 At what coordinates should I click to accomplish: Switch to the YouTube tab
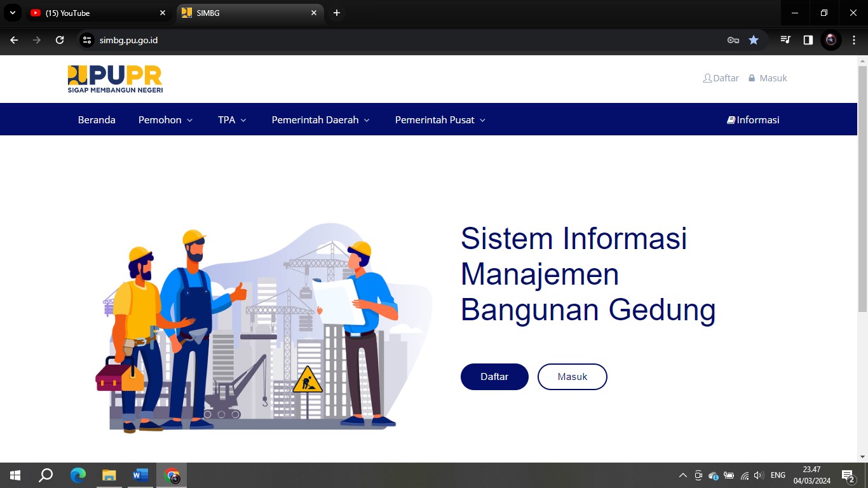[95, 13]
